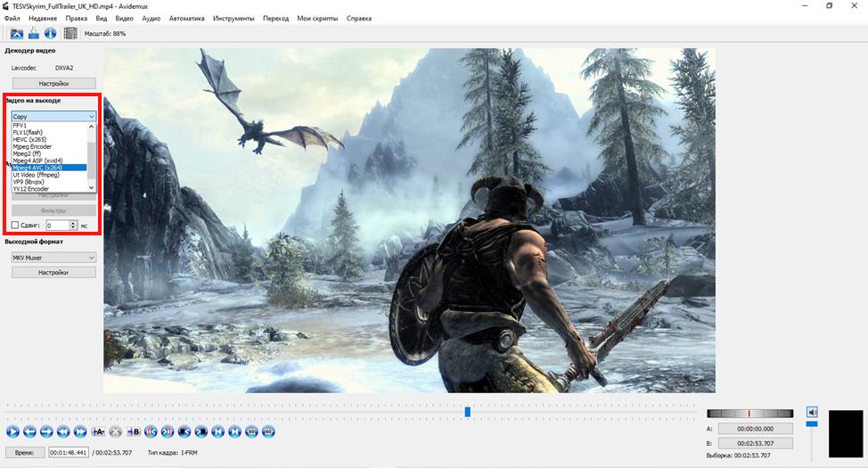This screenshot has width=868, height=468.
Task: Go to previous frame with left arrow
Action: 30,431
